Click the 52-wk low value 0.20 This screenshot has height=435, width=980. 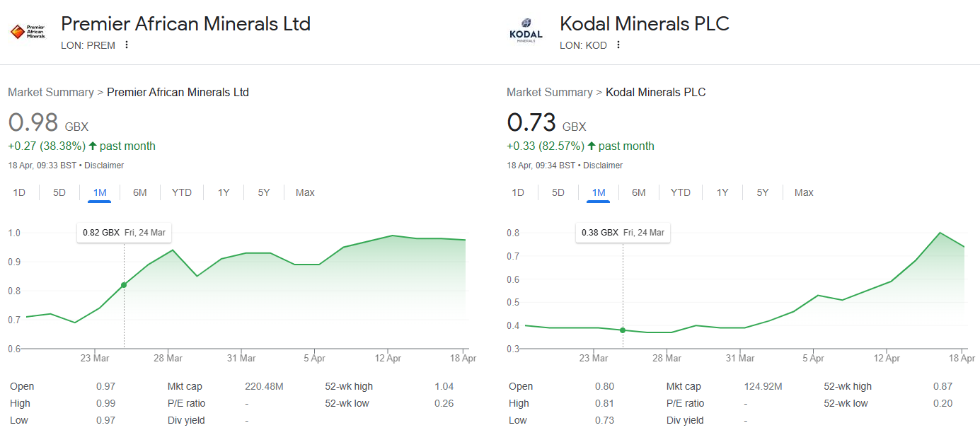pos(943,403)
